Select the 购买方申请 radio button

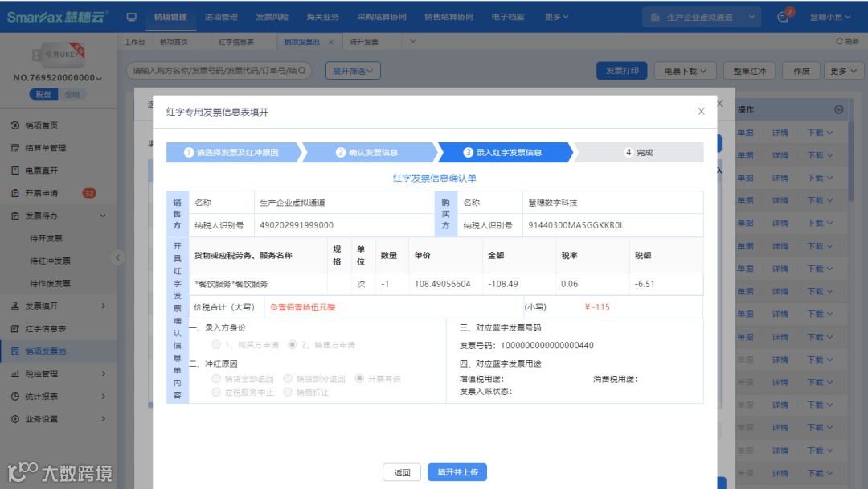point(216,344)
